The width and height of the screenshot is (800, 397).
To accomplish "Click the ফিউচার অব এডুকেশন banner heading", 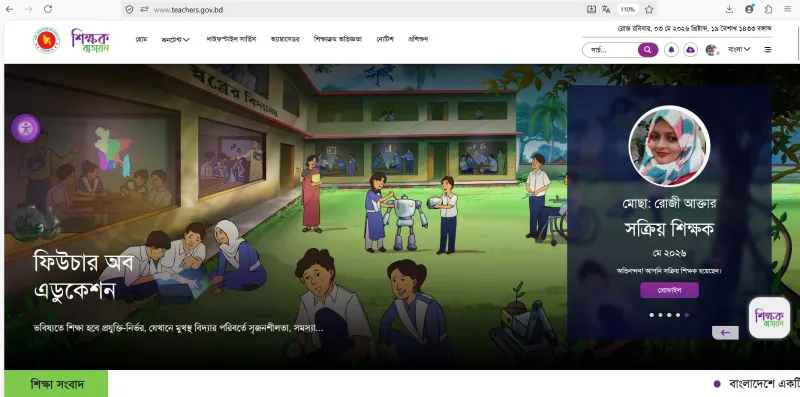I will 84,276.
